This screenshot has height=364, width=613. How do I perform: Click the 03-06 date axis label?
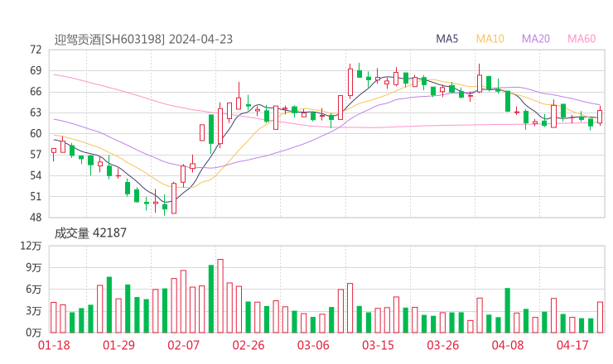(x=313, y=345)
